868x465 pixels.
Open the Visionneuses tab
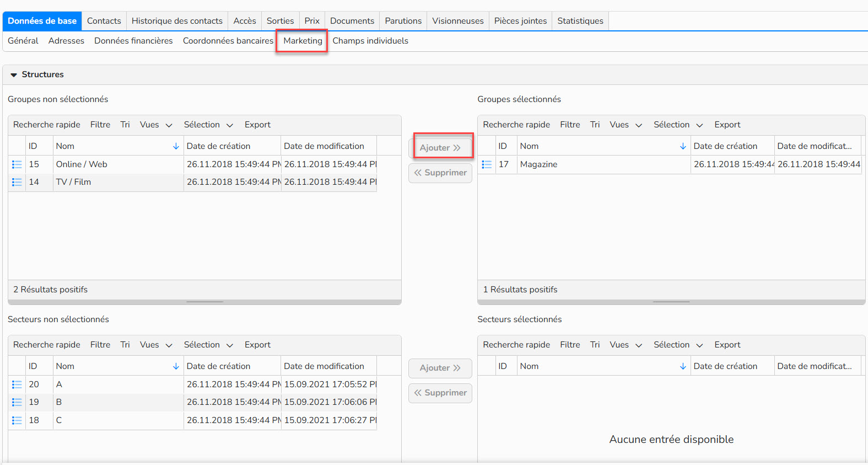click(x=458, y=21)
